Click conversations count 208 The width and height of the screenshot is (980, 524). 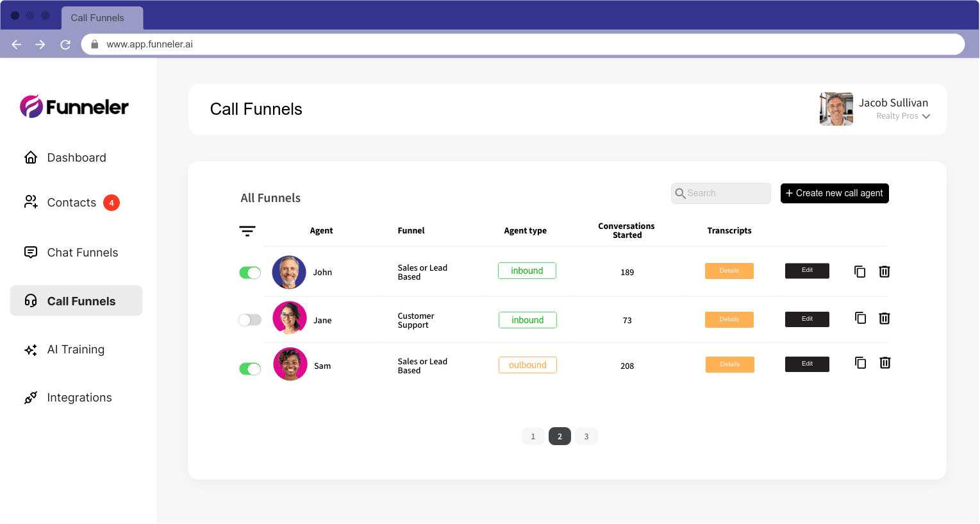[627, 366]
